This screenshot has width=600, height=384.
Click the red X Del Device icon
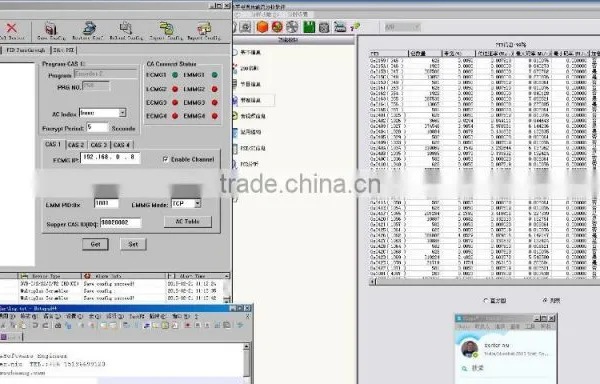[11, 28]
